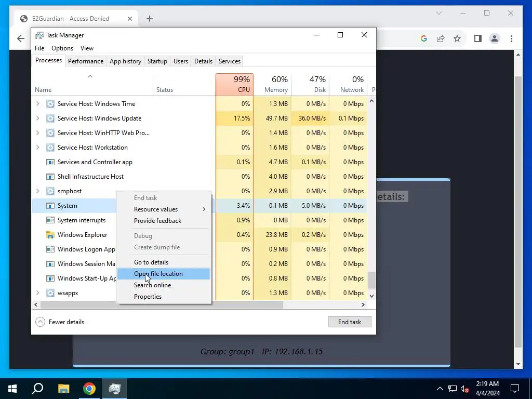
Task: Click the Services and Controller app icon
Action: (x=50, y=162)
